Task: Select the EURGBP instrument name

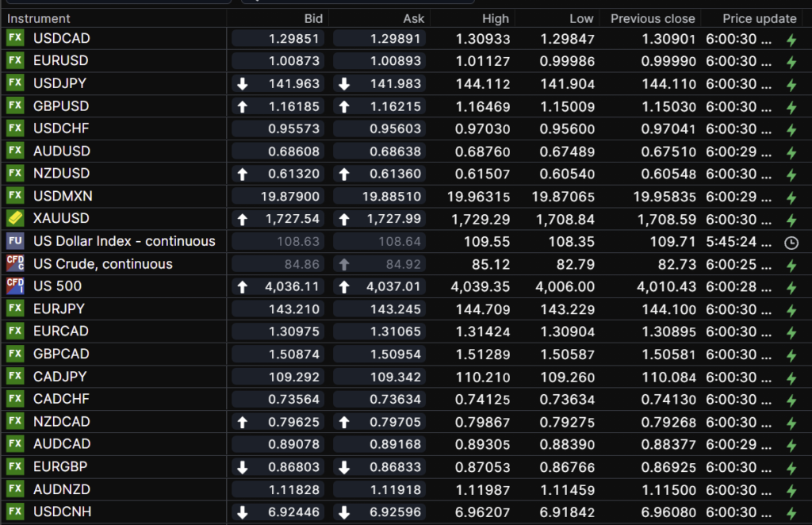Action: [61, 466]
